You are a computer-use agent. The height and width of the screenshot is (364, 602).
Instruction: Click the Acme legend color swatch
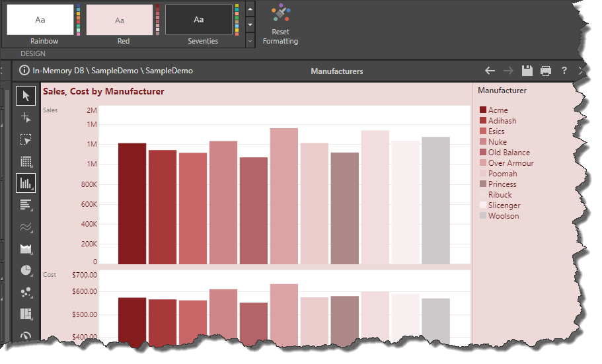pyautogui.click(x=483, y=110)
